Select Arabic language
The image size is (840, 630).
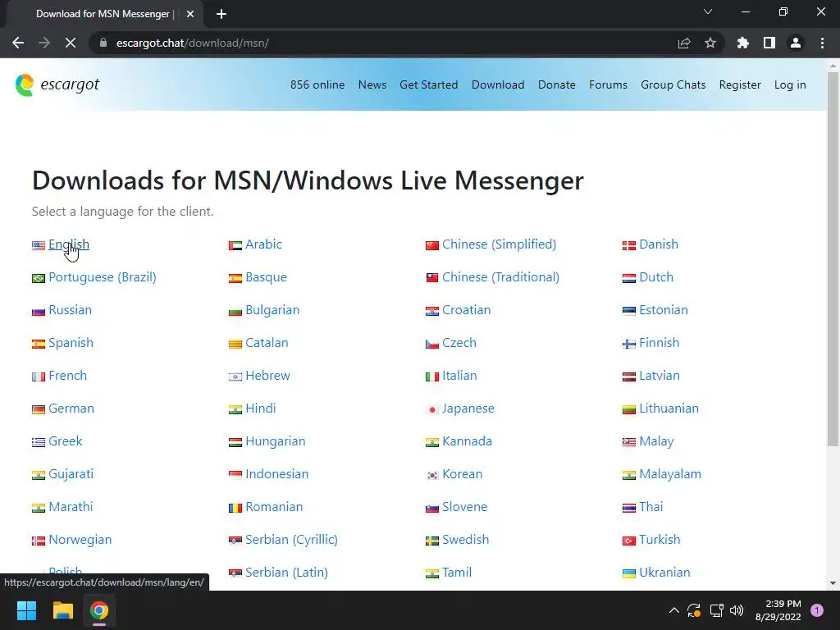click(x=263, y=244)
